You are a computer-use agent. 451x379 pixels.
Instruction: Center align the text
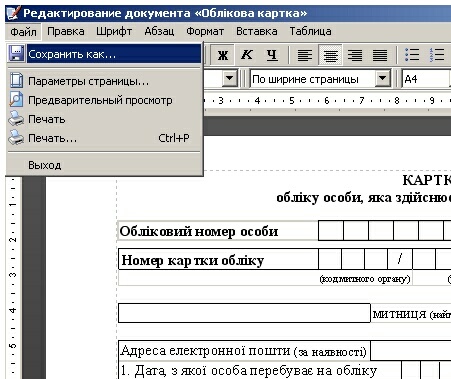[x=330, y=55]
